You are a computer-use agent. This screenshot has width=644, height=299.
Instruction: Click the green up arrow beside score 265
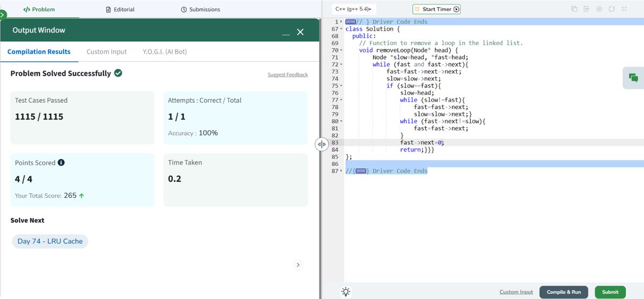coord(82,196)
